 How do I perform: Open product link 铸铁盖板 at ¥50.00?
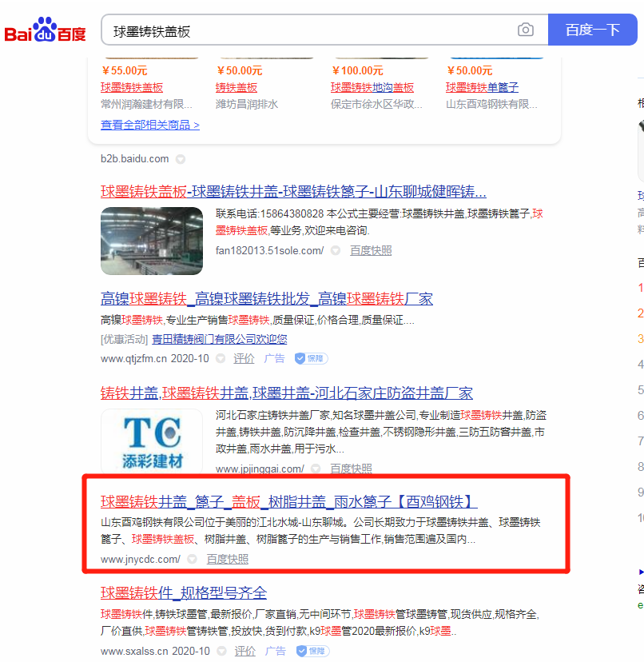pos(237,87)
